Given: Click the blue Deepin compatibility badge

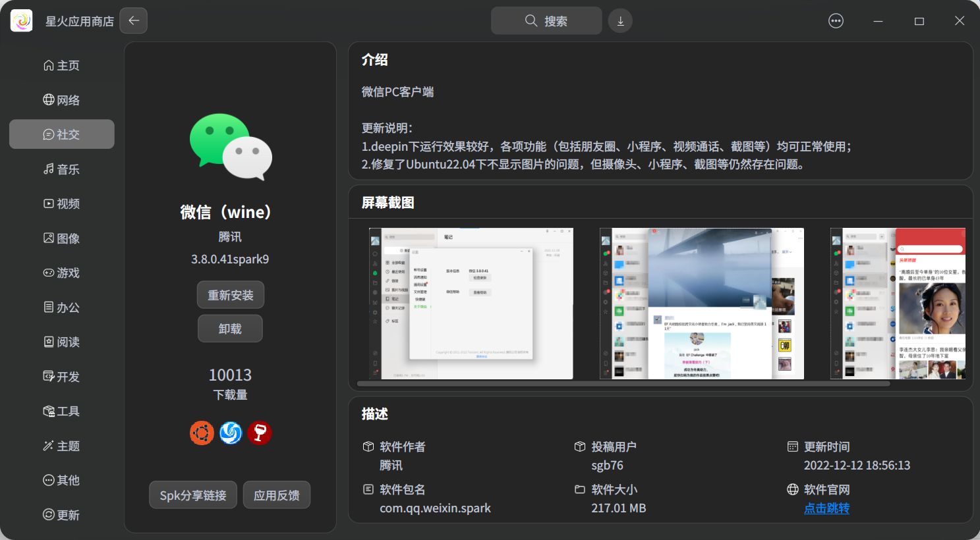Looking at the screenshot, I should click(x=231, y=433).
